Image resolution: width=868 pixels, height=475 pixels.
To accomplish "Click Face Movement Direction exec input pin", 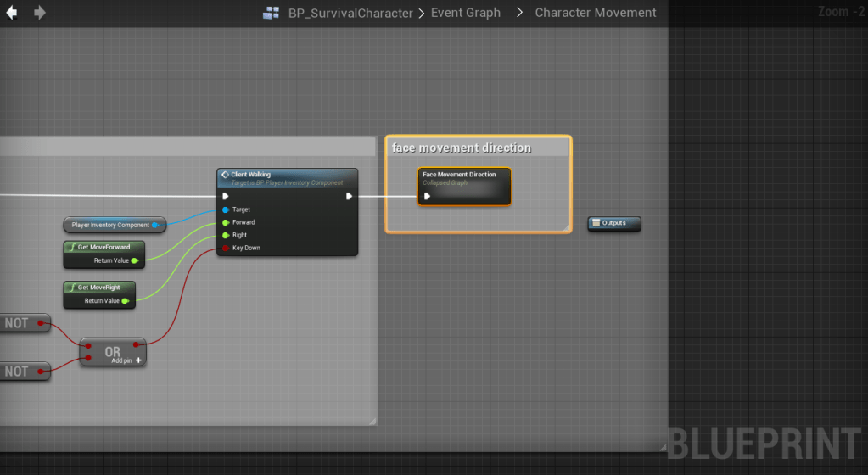I will click(427, 196).
